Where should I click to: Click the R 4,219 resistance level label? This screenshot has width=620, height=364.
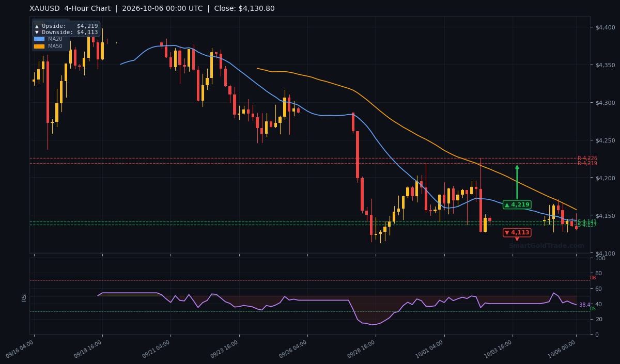(587, 163)
